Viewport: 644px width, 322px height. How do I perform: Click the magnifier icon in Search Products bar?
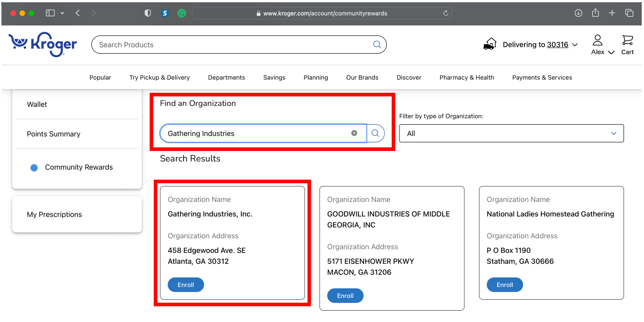[x=377, y=45]
